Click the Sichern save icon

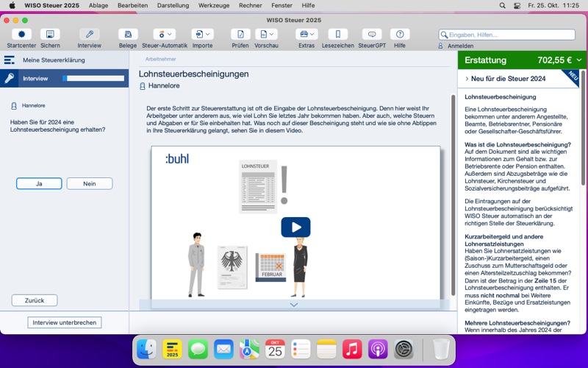tap(50, 35)
